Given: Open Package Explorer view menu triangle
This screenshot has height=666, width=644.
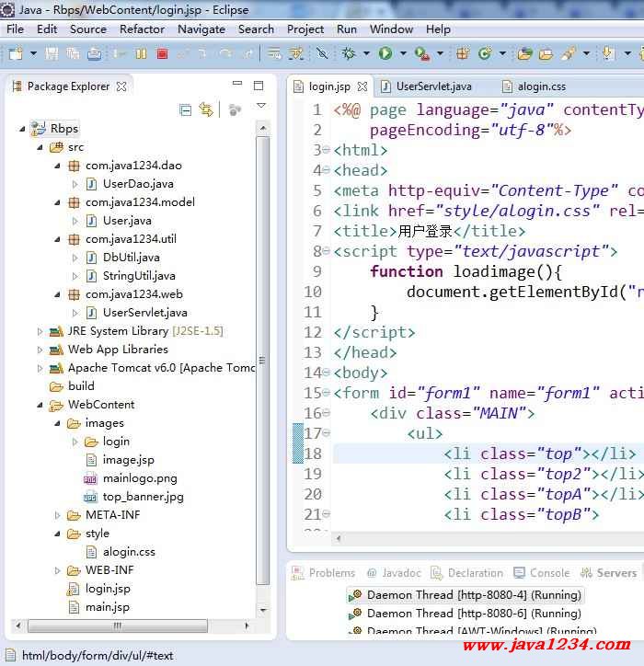Looking at the screenshot, I should point(261,106).
